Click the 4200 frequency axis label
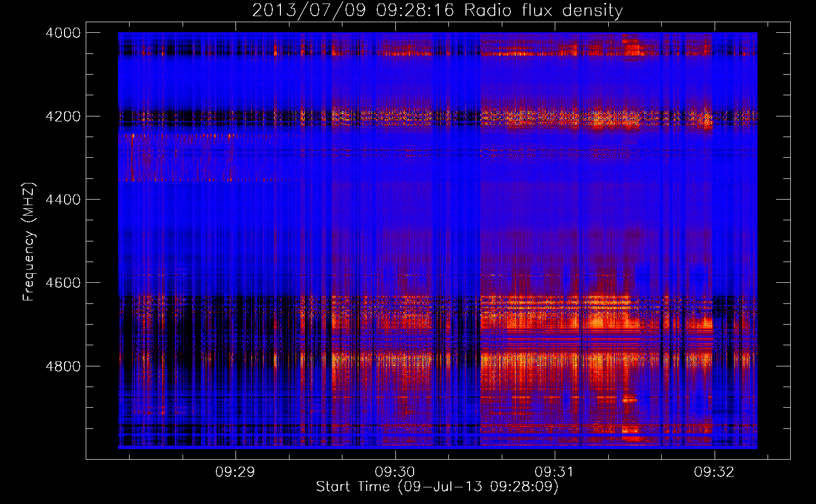Image resolution: width=816 pixels, height=504 pixels. click(63, 116)
